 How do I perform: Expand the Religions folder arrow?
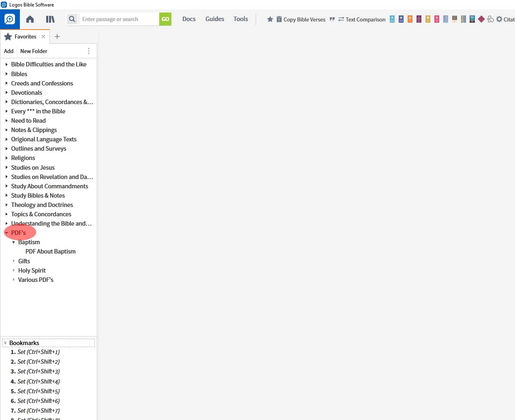click(6, 158)
